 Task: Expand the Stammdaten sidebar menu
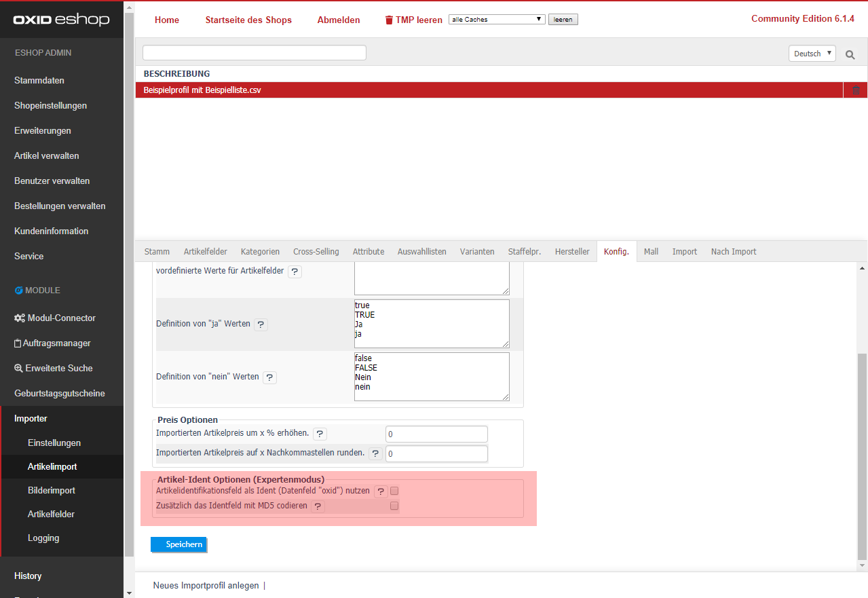[39, 80]
